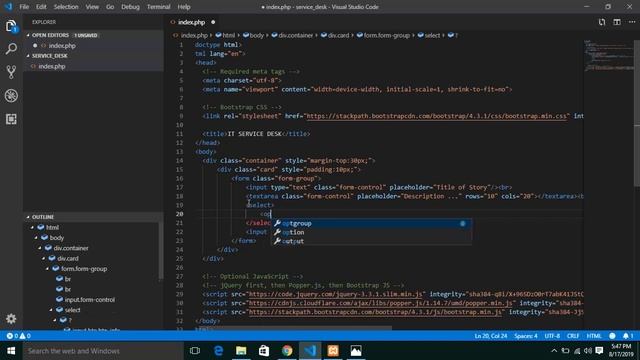Viewport: 640px width, 360px height.
Task: Select the optgroup autocomplete suggestion
Action: tap(371, 223)
